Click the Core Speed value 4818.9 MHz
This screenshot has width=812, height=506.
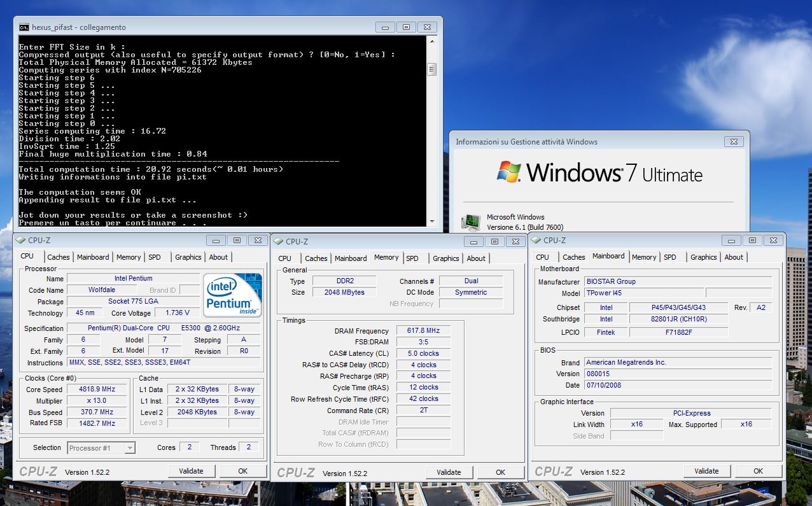click(98, 390)
